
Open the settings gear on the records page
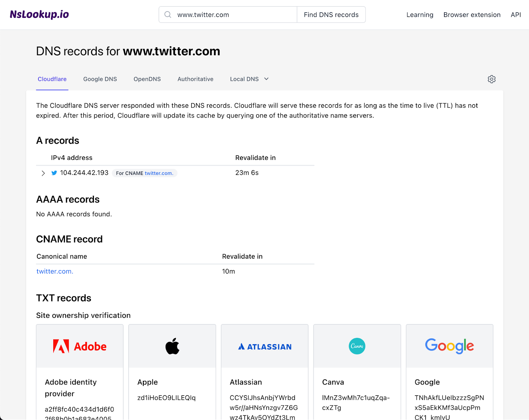pyautogui.click(x=491, y=79)
